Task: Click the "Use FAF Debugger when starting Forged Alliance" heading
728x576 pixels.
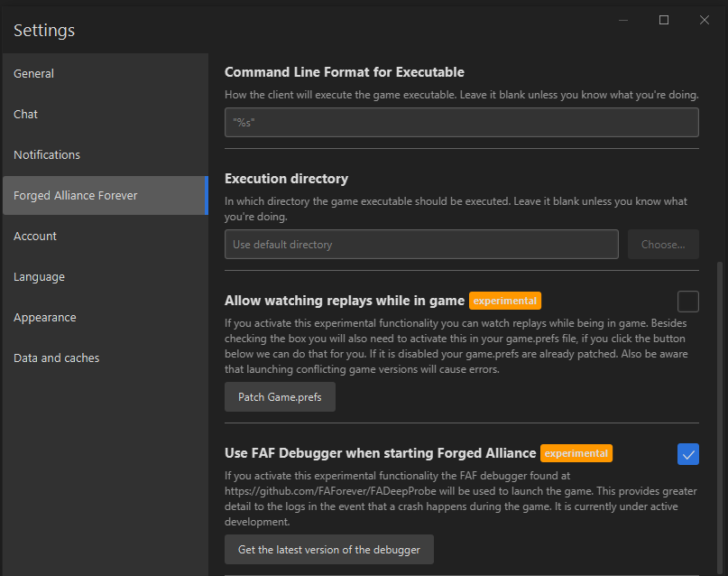Action: click(x=381, y=453)
